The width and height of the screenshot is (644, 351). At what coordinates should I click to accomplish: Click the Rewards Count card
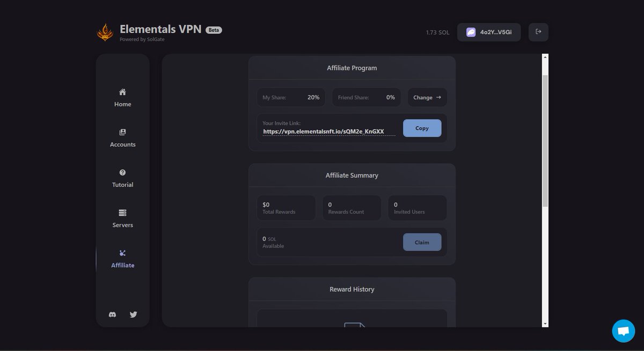click(352, 208)
